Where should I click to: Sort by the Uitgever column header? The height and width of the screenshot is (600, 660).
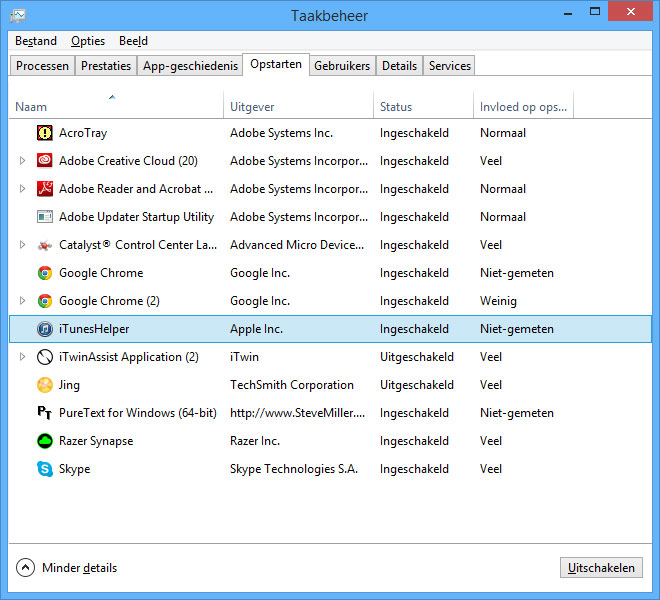298,107
